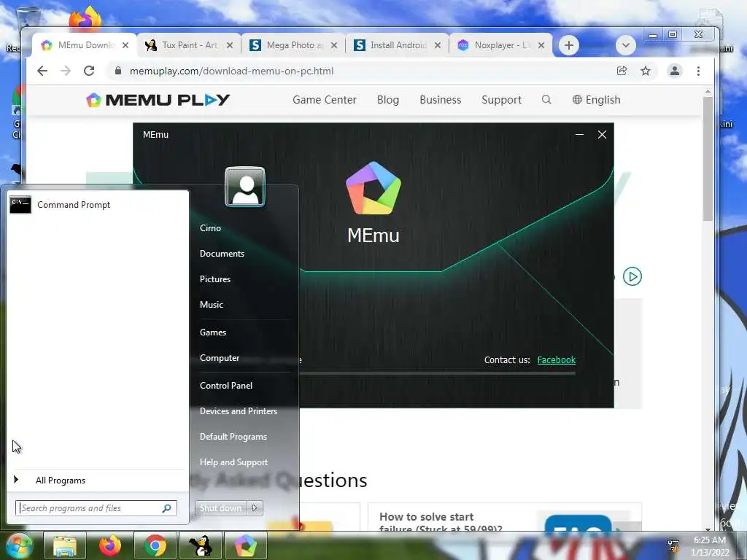Open Facebook contact link
Image resolution: width=747 pixels, height=560 pixels.
557,360
